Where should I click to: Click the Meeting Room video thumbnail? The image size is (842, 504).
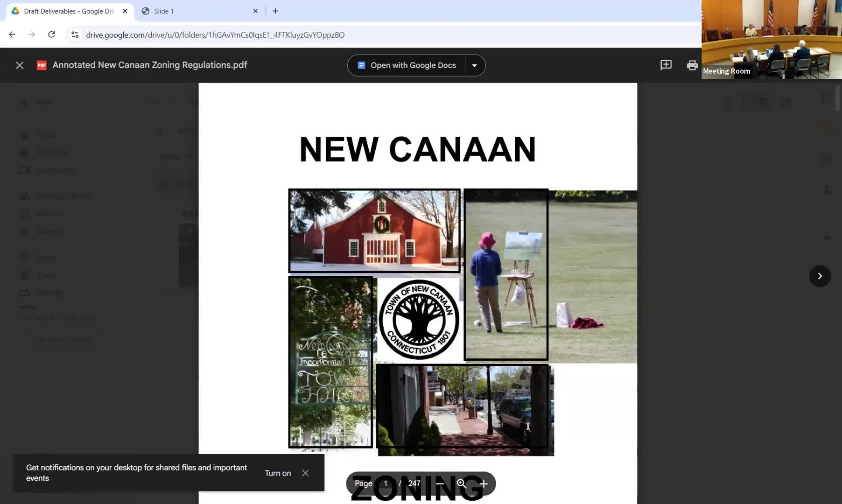772,39
